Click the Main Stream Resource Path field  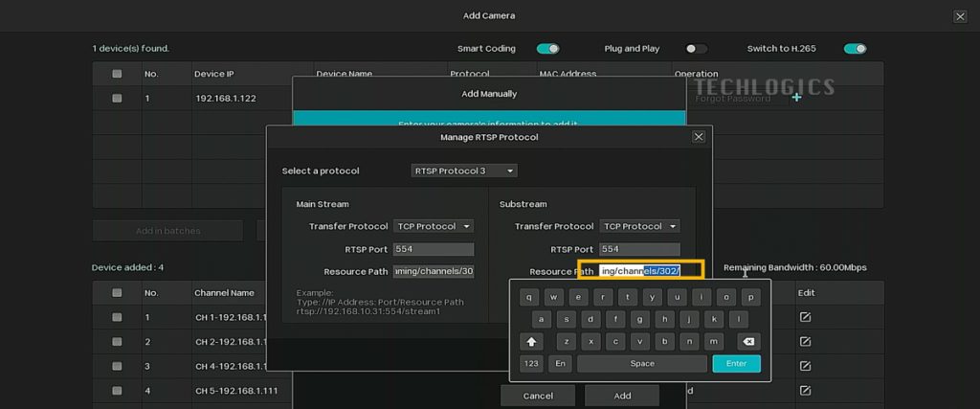tap(434, 271)
